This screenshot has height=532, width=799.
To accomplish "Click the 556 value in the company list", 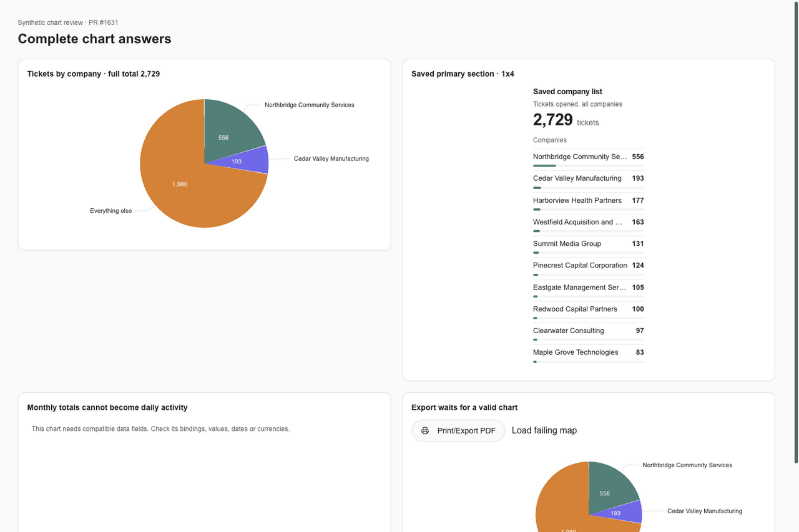I will coord(638,157).
